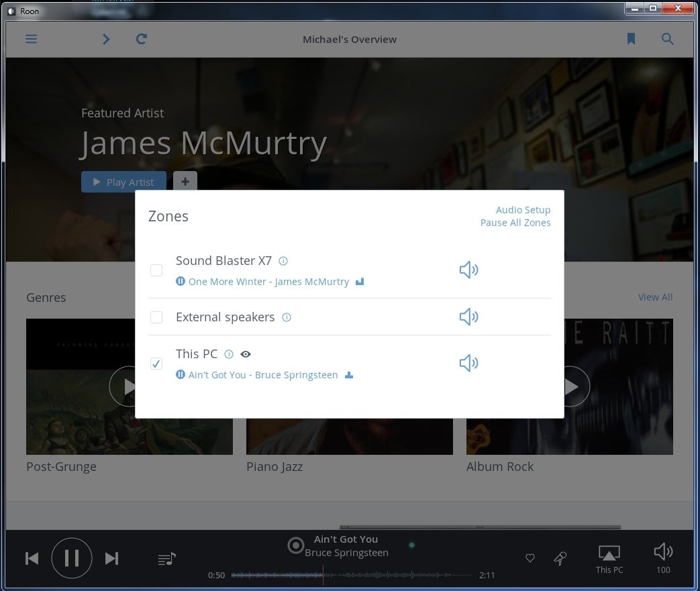700x591 pixels.
Task: Click pause icon beside One More Winter
Action: point(181,281)
